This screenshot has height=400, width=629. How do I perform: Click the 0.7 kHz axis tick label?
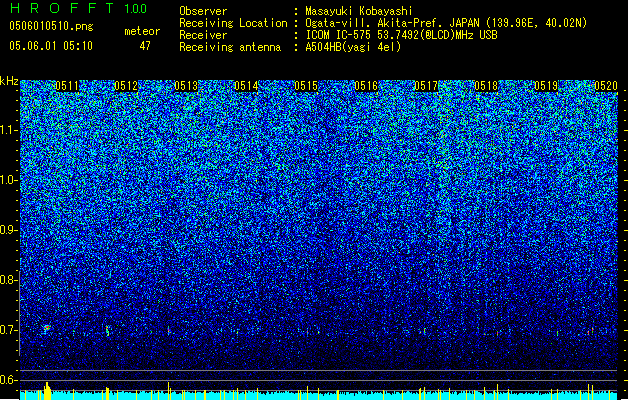point(9,330)
